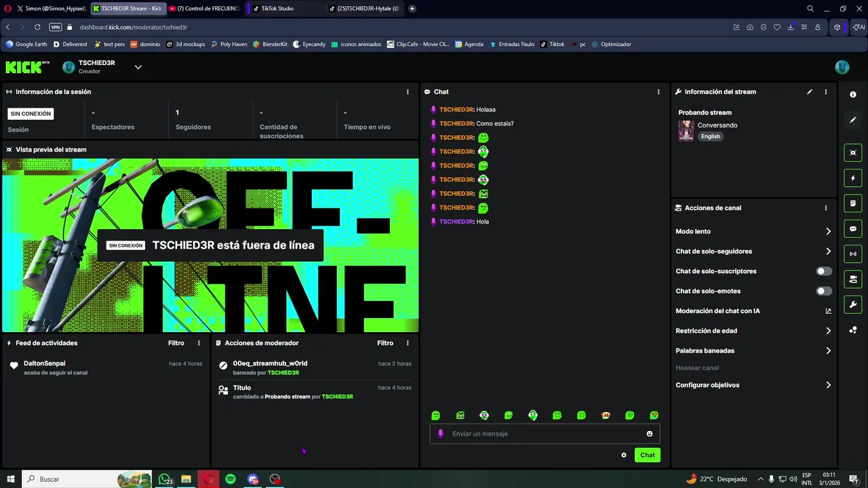Toggle the chat bubble sidebar widget icon
The image size is (868, 488).
[853, 229]
